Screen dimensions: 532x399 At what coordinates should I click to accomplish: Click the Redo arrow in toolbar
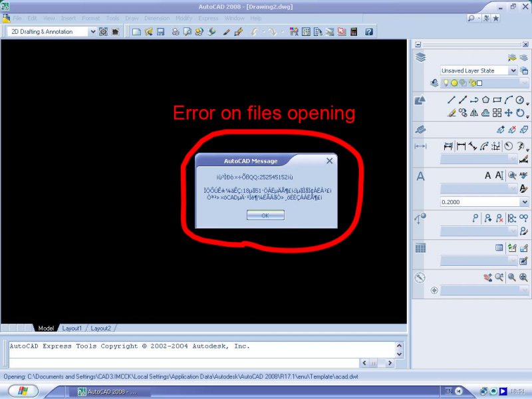tap(272, 32)
